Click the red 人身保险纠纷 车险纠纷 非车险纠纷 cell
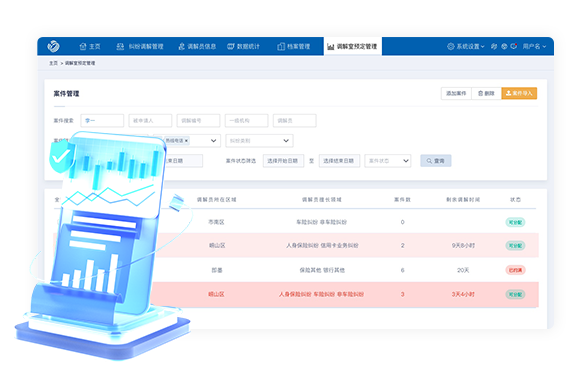 point(321,294)
